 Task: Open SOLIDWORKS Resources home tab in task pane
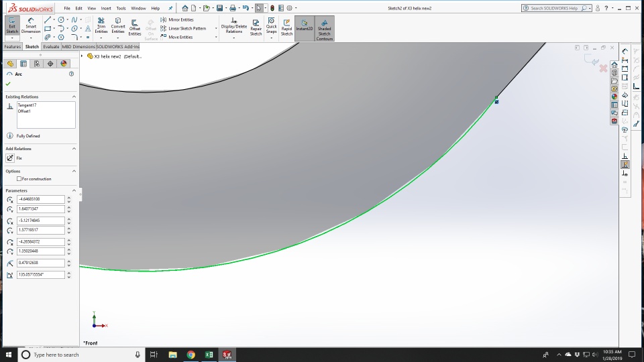[x=614, y=65]
